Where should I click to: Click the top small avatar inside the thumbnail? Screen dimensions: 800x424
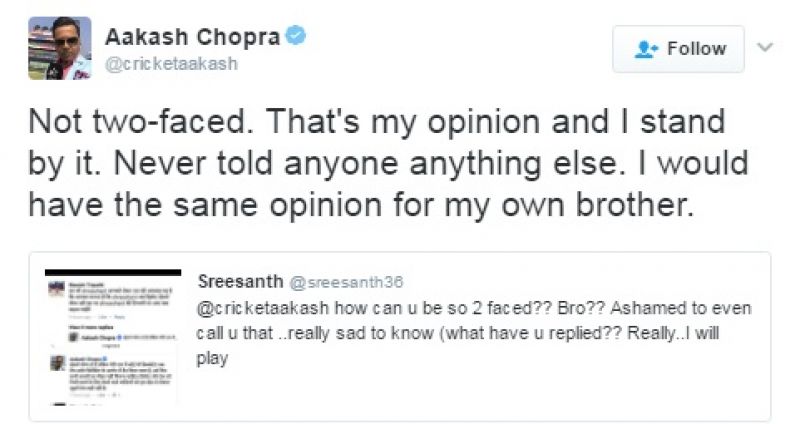pyautogui.click(x=57, y=288)
